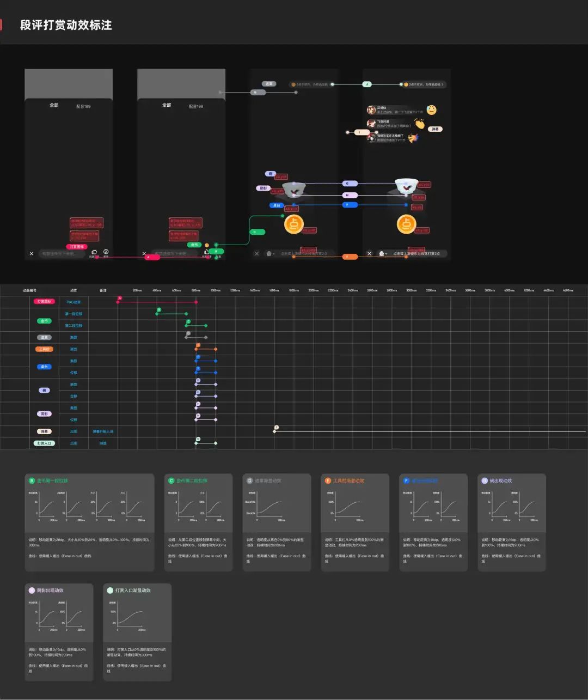Click the 弹幕 pill label near comments
This screenshot has width=588, height=700.
[435, 129]
